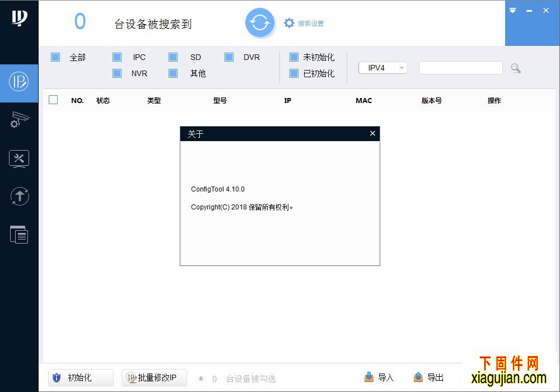Click the ConfigTool logo

pos(19,17)
